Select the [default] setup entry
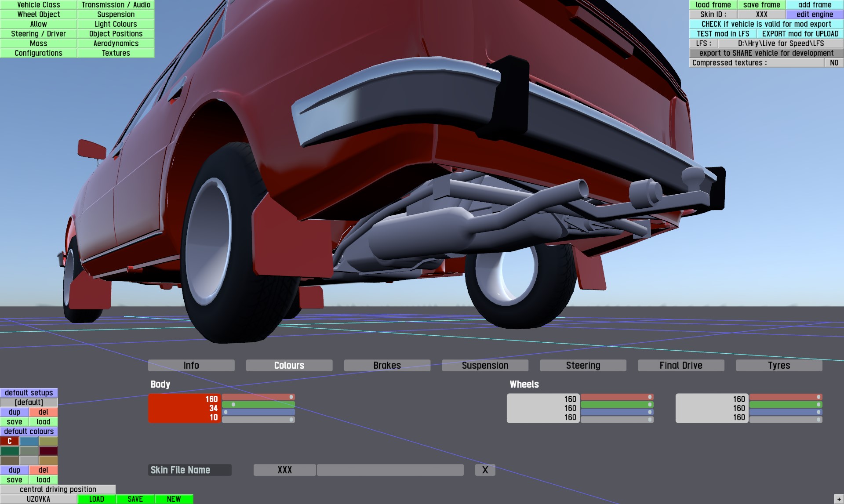Viewport: 844px width, 504px height. tap(29, 402)
